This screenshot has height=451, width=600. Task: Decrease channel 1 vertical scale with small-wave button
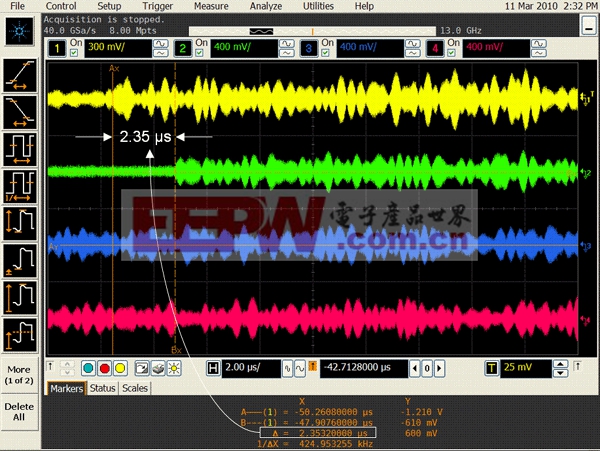pyautogui.click(x=161, y=53)
